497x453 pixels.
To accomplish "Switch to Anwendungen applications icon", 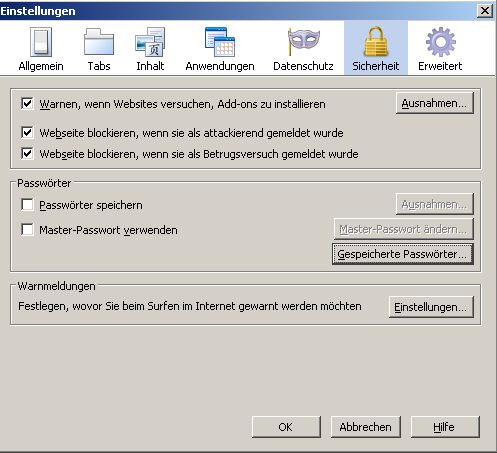I will point(220,42).
